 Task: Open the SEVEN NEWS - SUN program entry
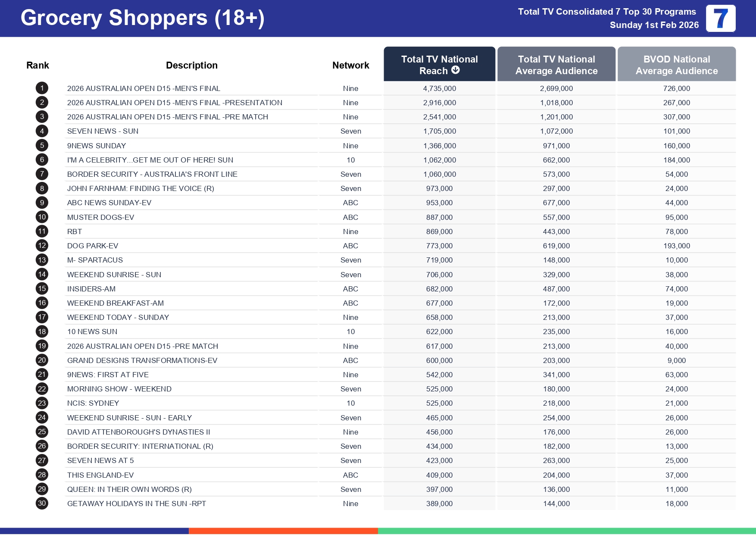[x=103, y=131]
